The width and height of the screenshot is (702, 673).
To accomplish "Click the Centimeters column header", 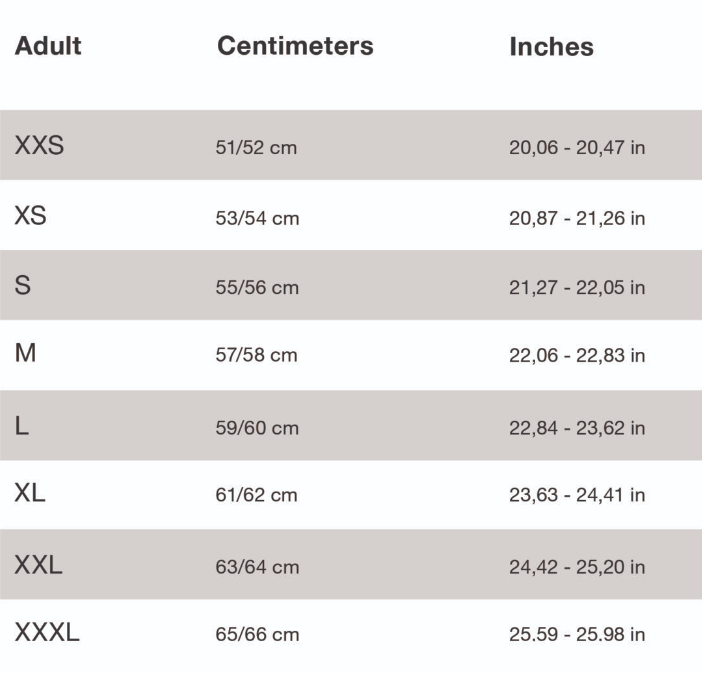I will (295, 46).
